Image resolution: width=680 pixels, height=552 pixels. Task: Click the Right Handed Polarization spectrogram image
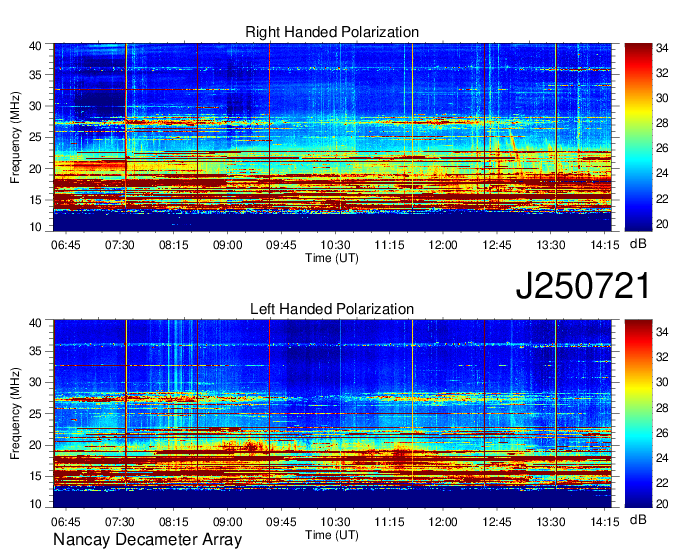(x=332, y=137)
